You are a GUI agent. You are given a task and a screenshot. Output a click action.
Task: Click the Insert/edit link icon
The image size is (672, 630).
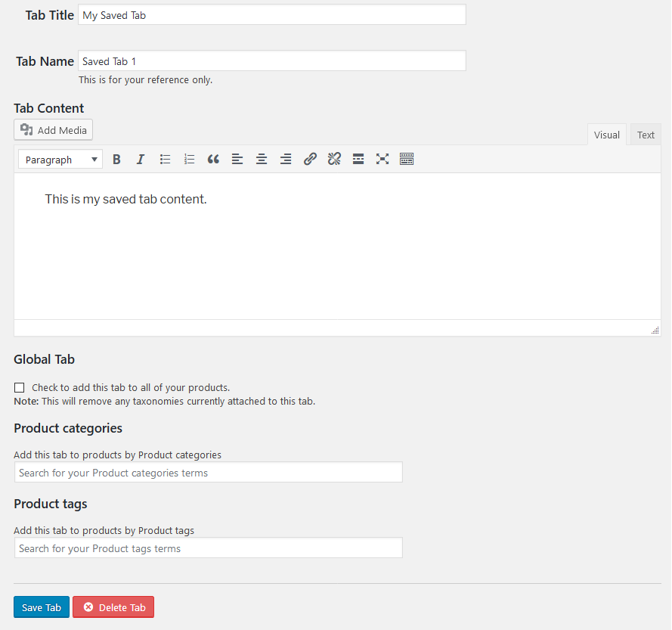click(x=310, y=159)
